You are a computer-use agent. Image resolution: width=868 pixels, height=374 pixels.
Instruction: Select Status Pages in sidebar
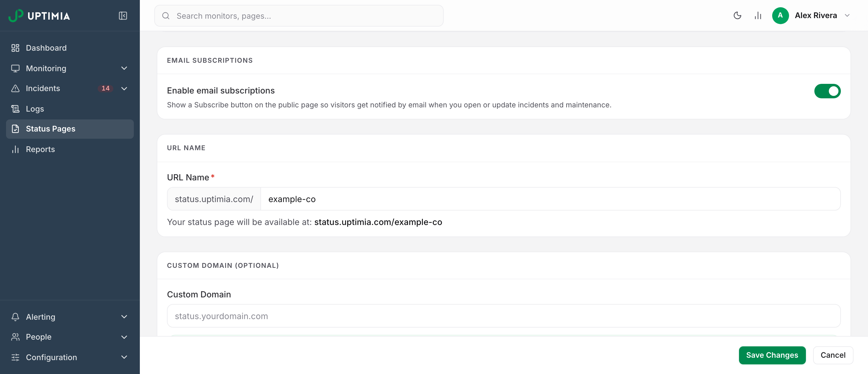70,129
